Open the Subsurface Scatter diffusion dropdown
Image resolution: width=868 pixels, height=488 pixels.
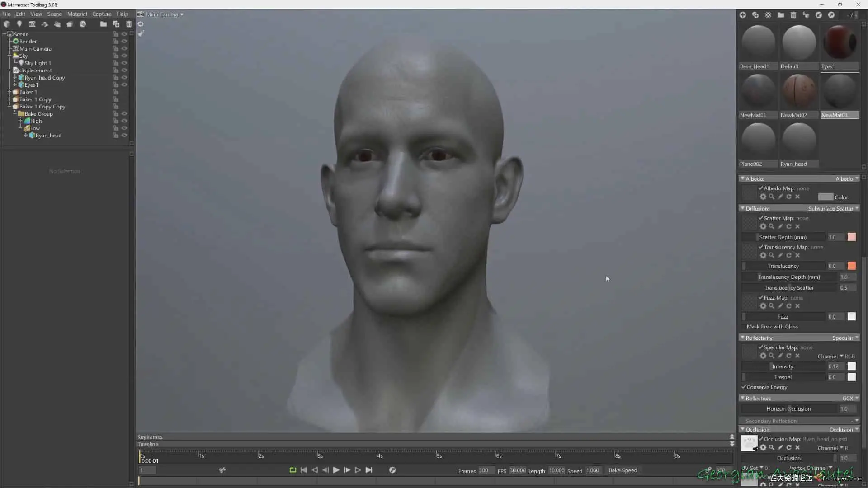tap(833, 209)
